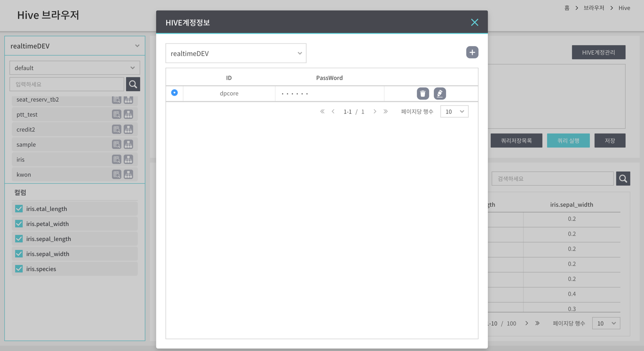Screen dimensions: 644x351
Task: Open schema icon for kwon table
Action: (x=128, y=174)
